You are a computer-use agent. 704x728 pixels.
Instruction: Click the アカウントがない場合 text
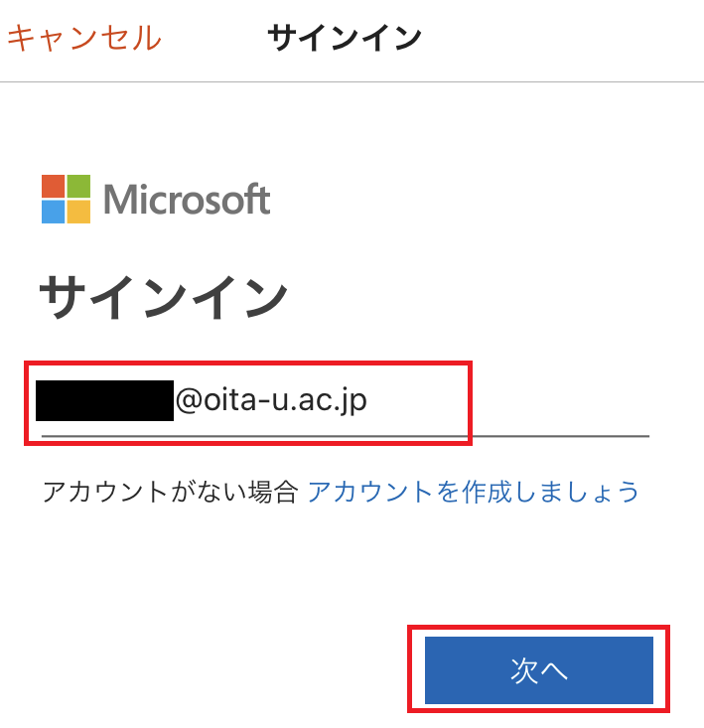tap(170, 492)
